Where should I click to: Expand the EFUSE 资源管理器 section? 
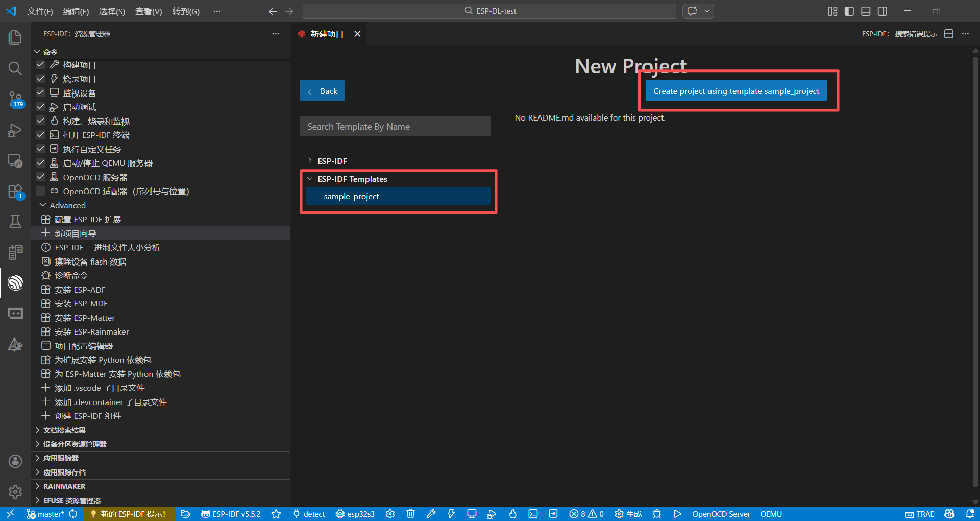click(37, 501)
